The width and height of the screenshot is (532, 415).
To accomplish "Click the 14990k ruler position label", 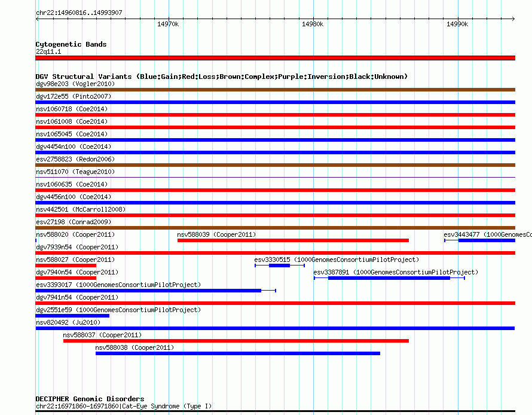I will (457, 24).
